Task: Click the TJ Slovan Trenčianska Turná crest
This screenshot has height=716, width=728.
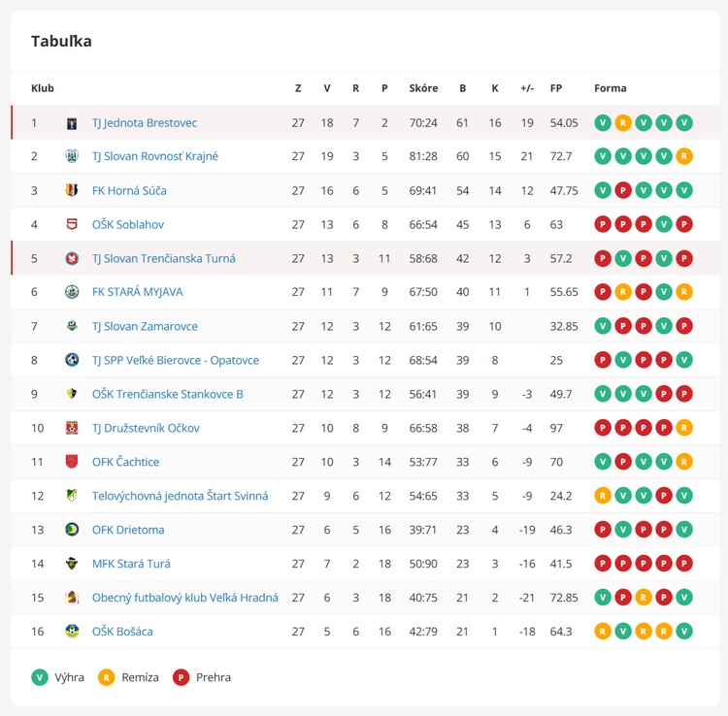Action: point(72,258)
